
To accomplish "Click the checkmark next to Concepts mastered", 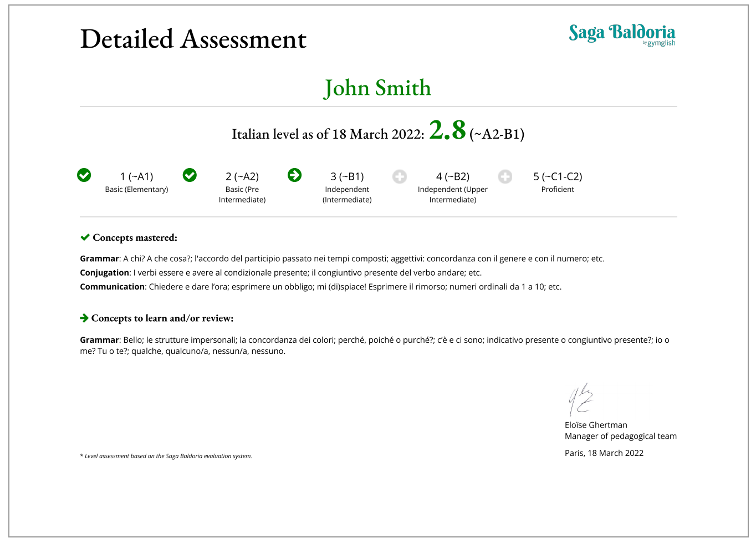I will tap(85, 237).
